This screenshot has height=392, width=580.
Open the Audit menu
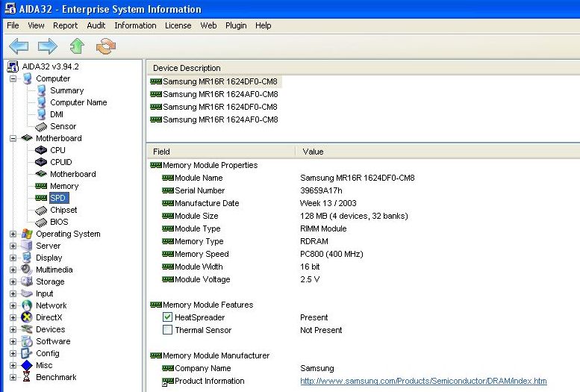pos(96,25)
